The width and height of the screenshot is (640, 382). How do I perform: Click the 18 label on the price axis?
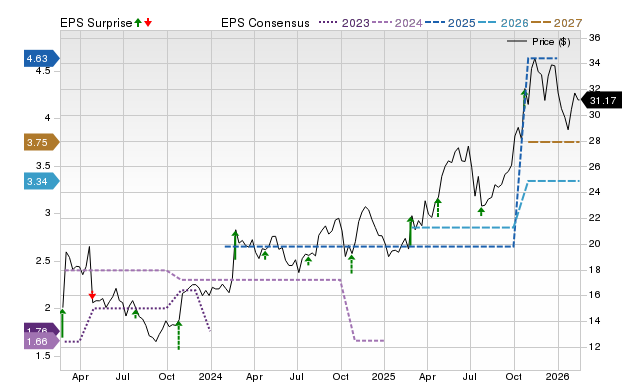point(594,269)
